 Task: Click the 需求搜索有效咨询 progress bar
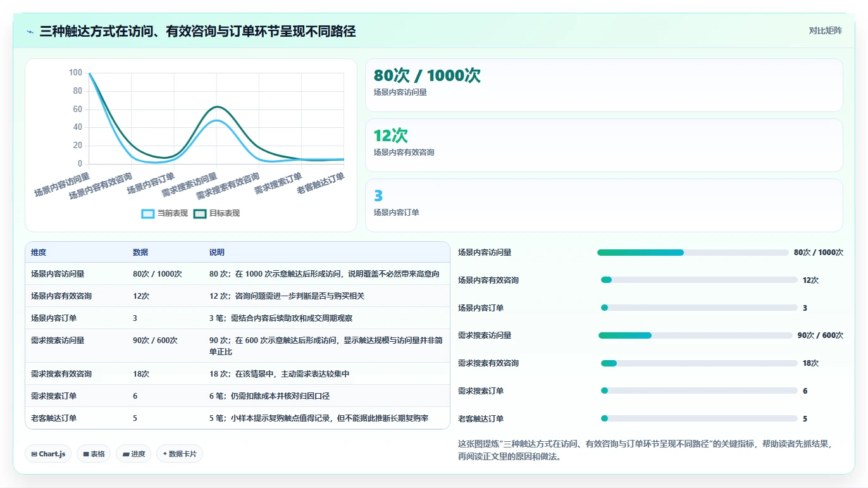point(699,363)
